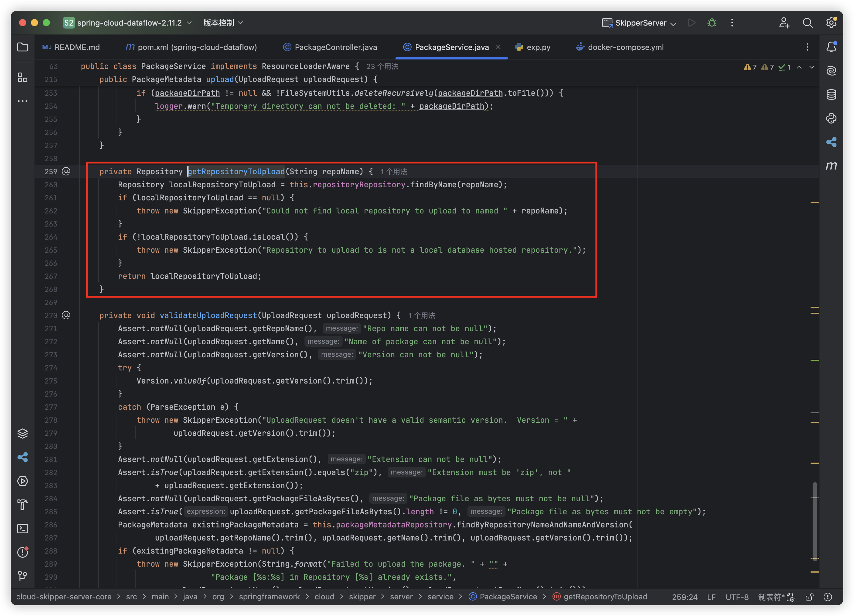Screen dimensions: 854x616
Task: Click the 23 个用法 hint on PackageService class
Action: tap(382, 67)
